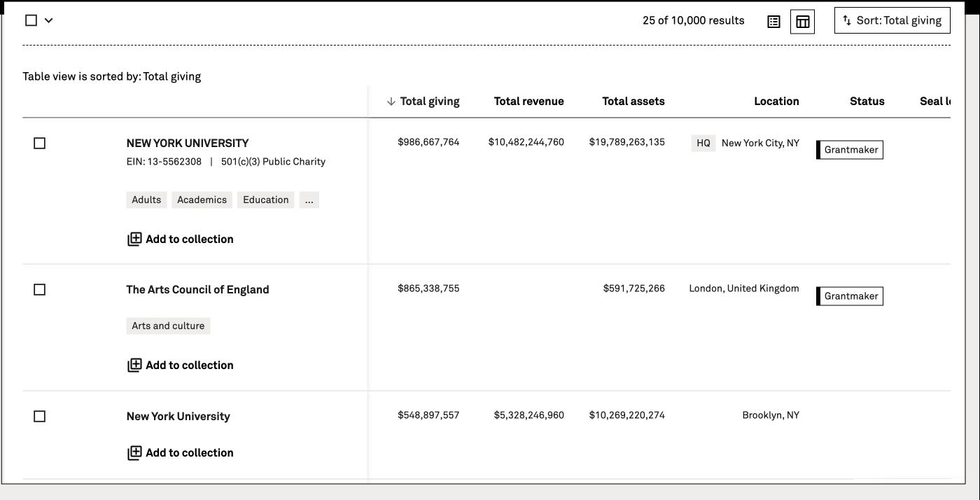The height and width of the screenshot is (500, 980).
Task: Click the Status column header
Action: (x=867, y=102)
